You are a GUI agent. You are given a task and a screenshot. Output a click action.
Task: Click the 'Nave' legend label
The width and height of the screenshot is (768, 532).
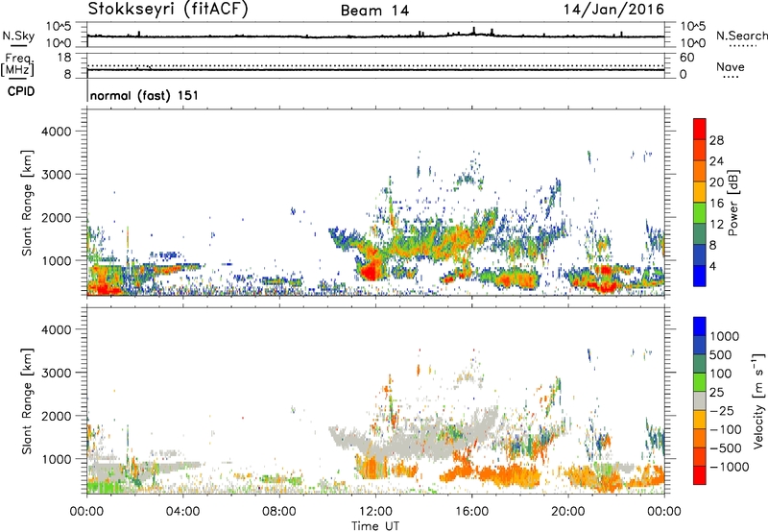[x=731, y=67]
